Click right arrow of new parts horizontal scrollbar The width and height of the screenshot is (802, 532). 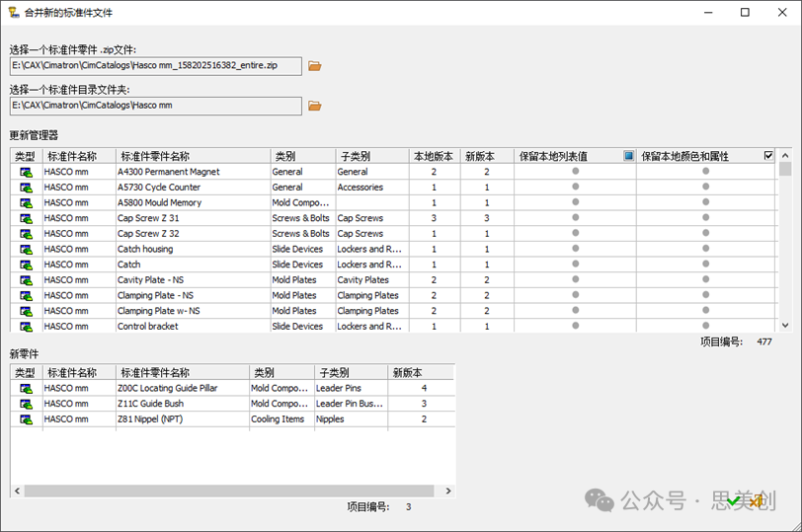pyautogui.click(x=448, y=491)
